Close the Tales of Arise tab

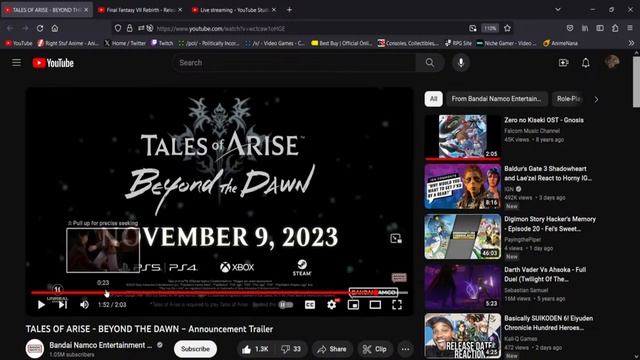pyautogui.click(x=86, y=10)
